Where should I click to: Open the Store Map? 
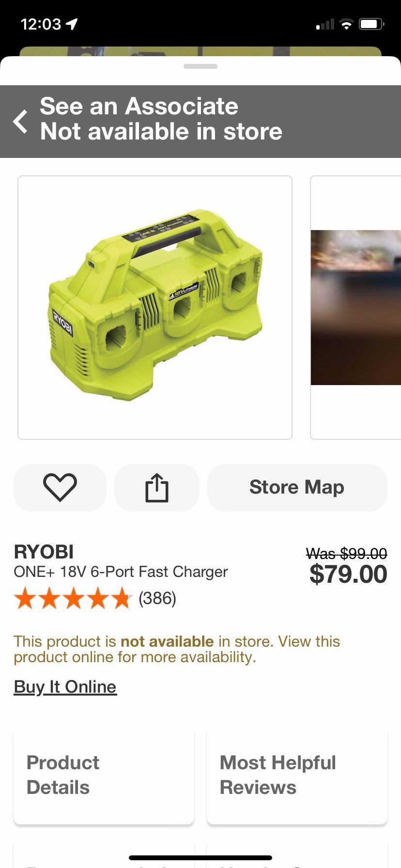(297, 487)
